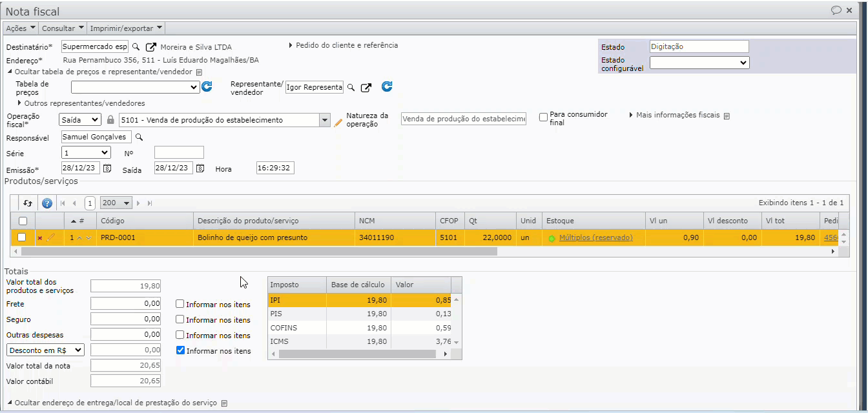Refresh the Representante/vendedor field
868x413 pixels.
point(387,86)
